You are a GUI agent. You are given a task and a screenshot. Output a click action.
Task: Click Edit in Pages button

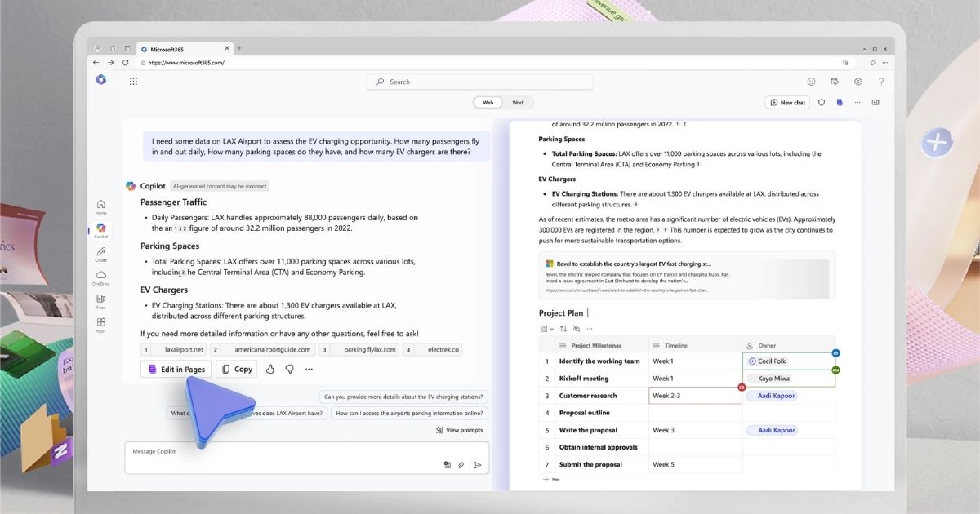pos(176,369)
